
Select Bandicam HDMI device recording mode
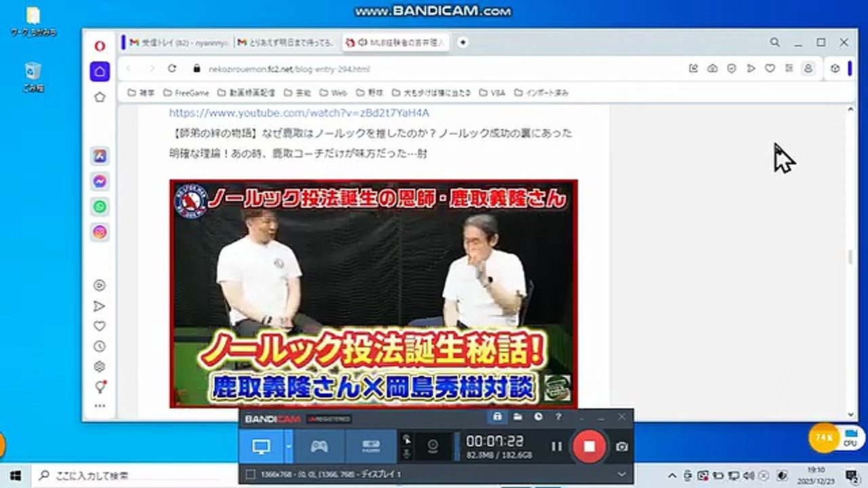click(x=370, y=446)
